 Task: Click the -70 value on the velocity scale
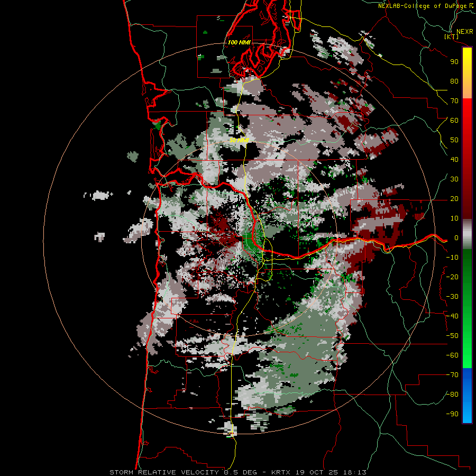(452, 375)
